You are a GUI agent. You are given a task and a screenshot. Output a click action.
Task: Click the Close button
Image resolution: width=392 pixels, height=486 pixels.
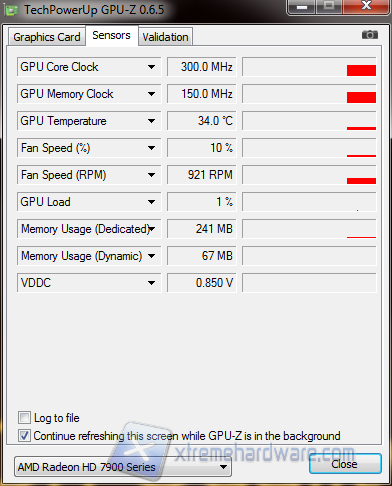tap(345, 464)
